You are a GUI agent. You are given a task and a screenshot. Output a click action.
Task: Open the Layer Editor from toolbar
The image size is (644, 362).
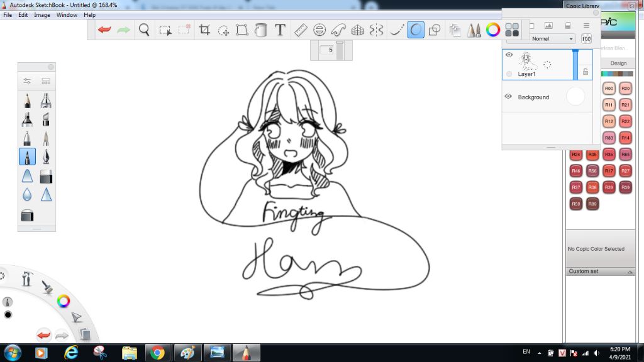455,30
